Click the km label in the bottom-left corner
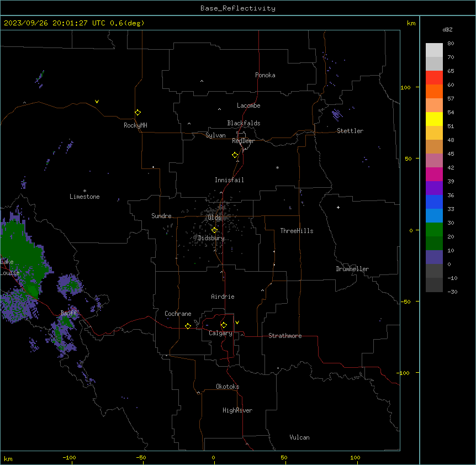Image resolution: width=476 pixels, height=465 pixels. click(x=8, y=458)
